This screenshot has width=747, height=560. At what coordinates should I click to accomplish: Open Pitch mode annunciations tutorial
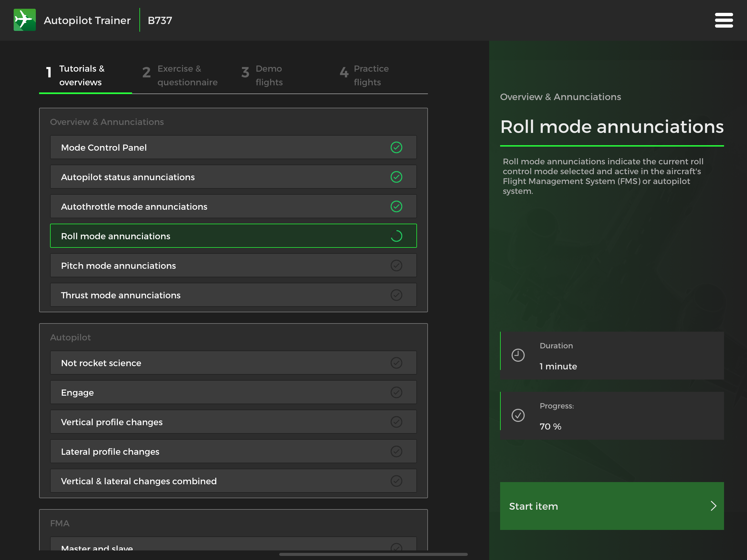coord(233,266)
